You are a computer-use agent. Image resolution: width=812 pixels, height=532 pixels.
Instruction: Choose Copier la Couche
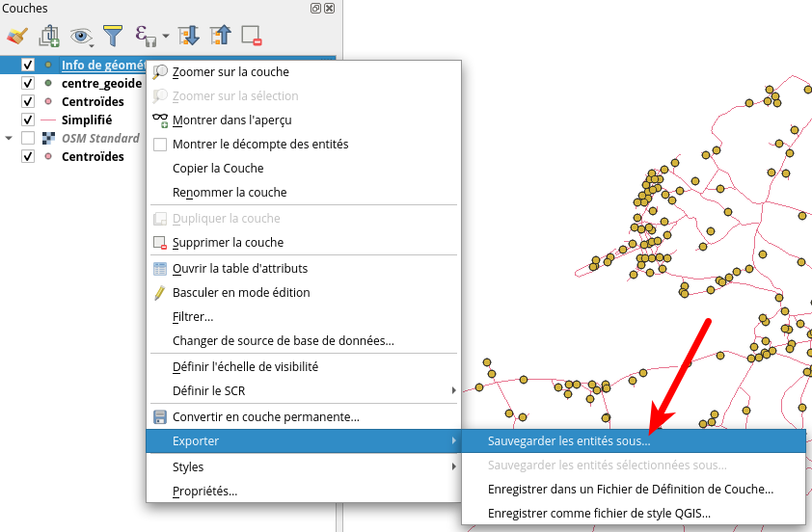(x=304, y=169)
